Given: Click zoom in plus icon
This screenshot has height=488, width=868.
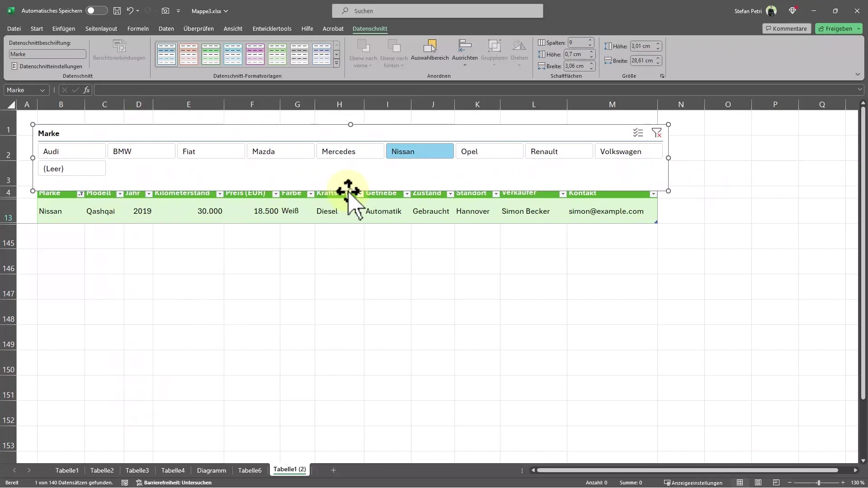Looking at the screenshot, I should tap(843, 483).
